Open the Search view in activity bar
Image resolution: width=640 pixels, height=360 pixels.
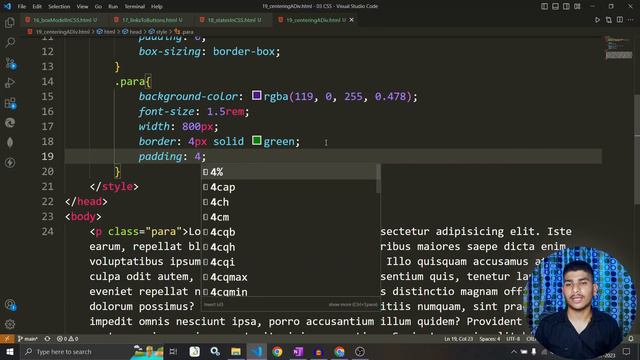point(10,42)
